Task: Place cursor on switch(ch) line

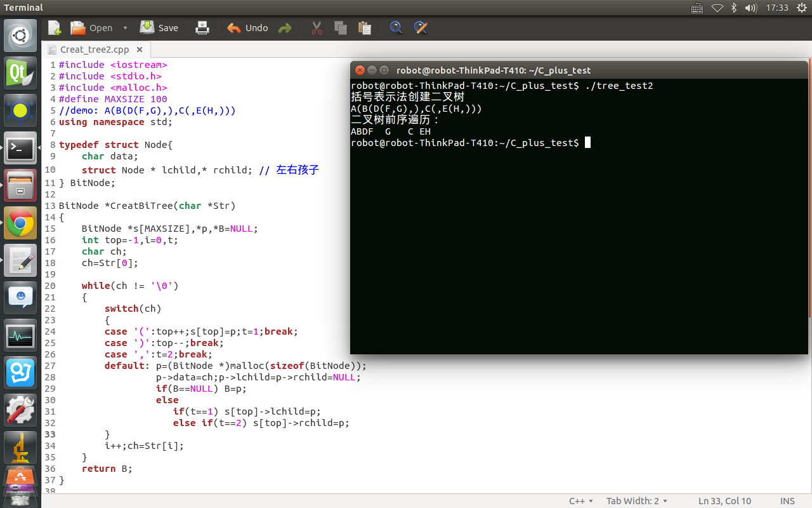Action: click(x=133, y=309)
